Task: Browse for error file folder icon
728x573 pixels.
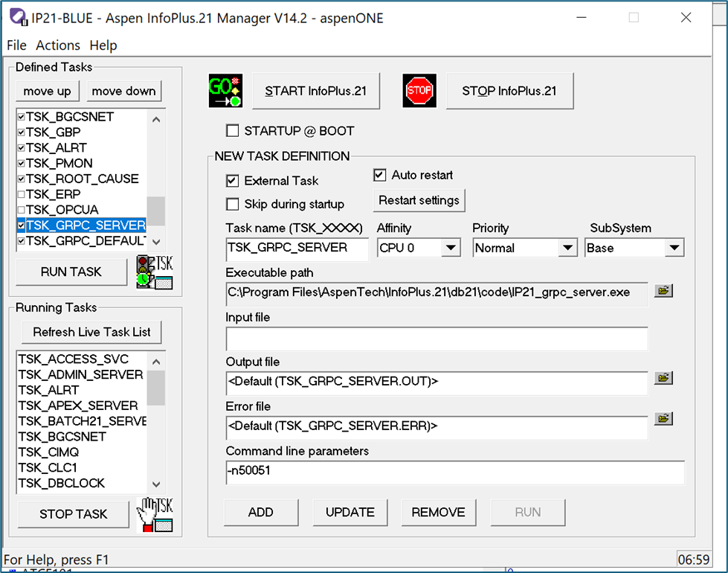Action: pyautogui.click(x=663, y=419)
